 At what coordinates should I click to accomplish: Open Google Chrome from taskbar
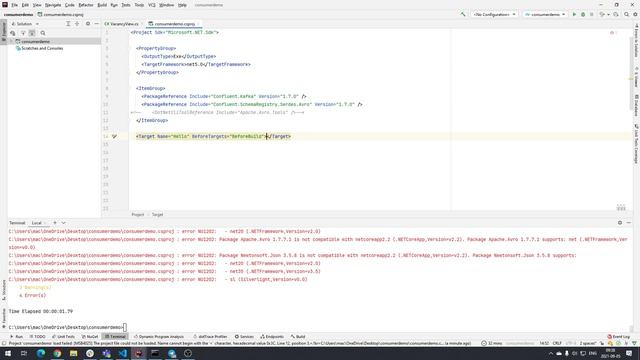pos(57,353)
